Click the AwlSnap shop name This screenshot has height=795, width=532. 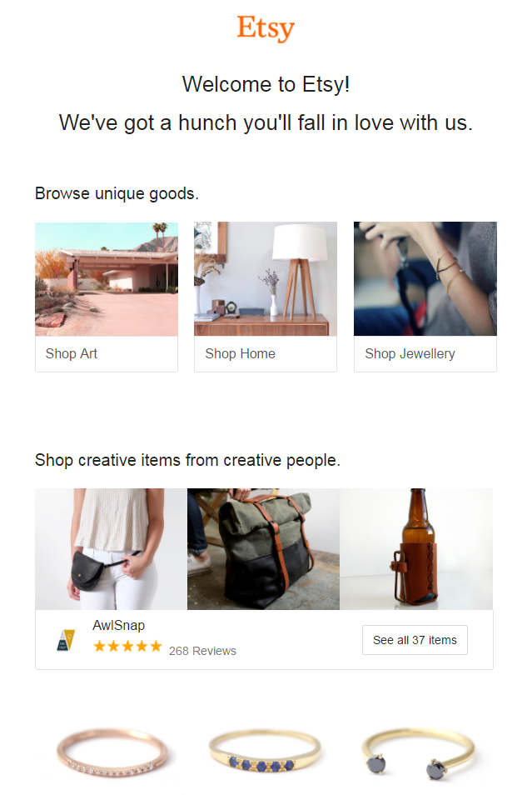coord(118,626)
